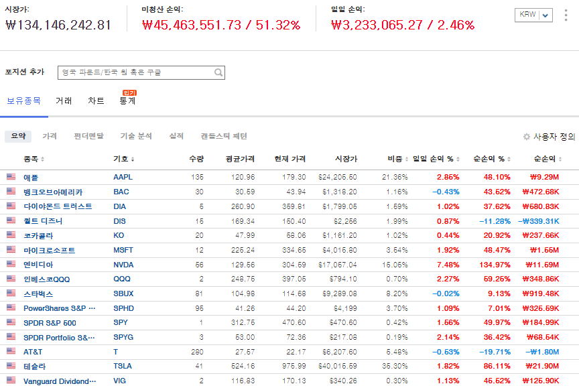579x392 pixels.
Task: Switch to the 보유종목 tab
Action: [24, 101]
